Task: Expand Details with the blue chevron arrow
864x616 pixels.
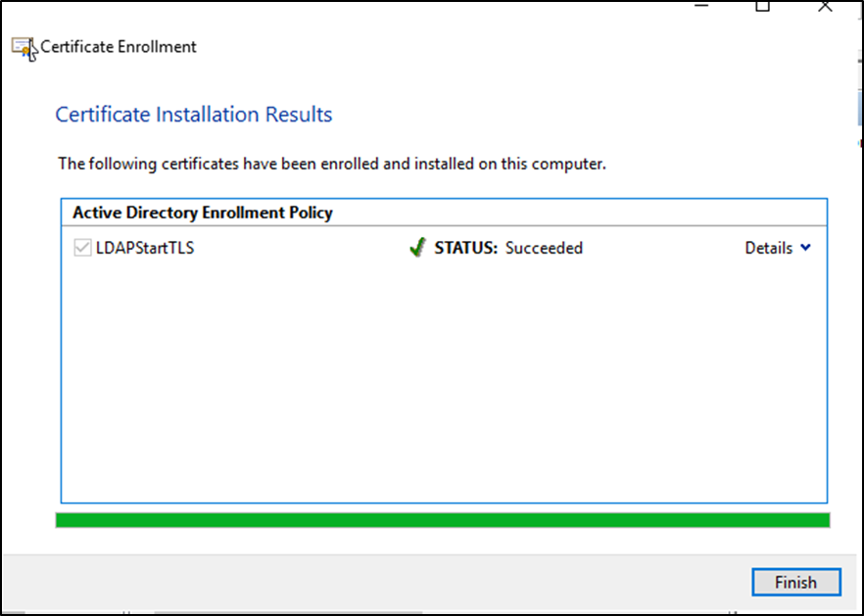Action: (x=805, y=249)
